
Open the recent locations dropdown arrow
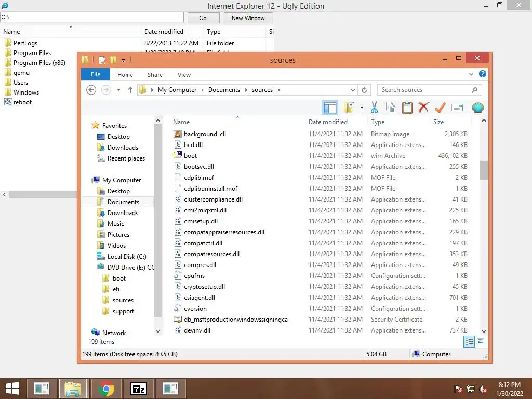tap(118, 90)
